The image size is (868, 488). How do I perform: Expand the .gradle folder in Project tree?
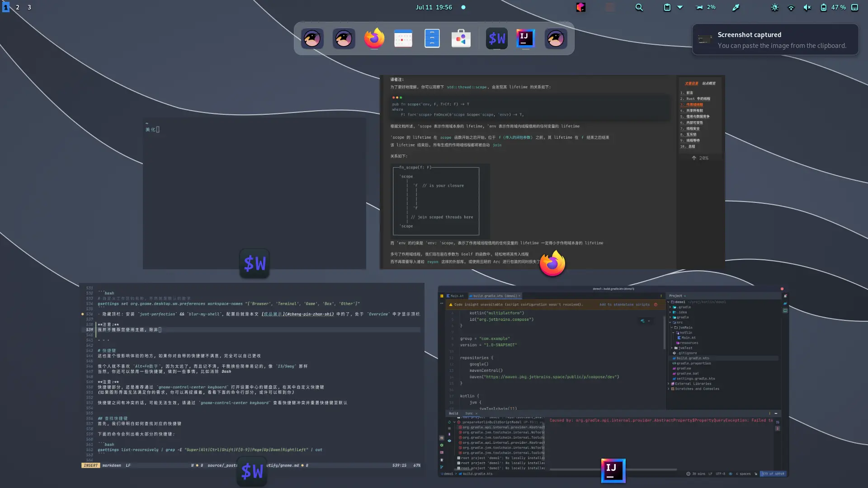point(670,307)
